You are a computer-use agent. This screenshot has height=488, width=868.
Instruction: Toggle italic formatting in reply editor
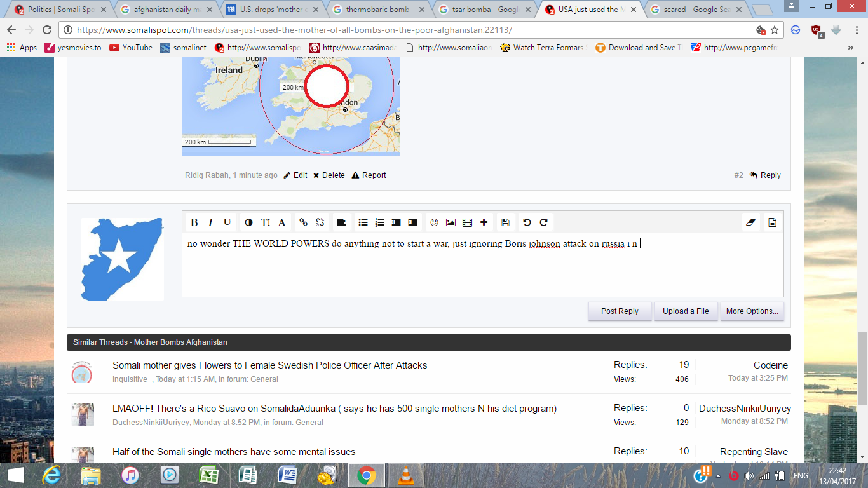(x=210, y=222)
